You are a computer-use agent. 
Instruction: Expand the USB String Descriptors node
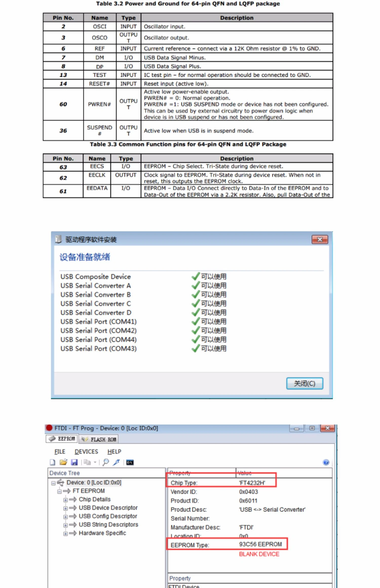tap(65, 525)
